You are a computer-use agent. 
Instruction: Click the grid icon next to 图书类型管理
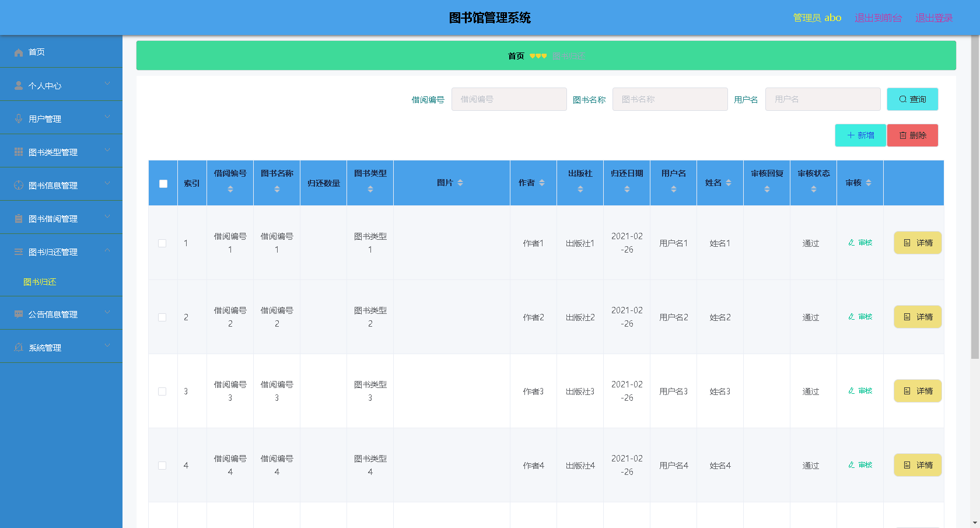click(18, 151)
